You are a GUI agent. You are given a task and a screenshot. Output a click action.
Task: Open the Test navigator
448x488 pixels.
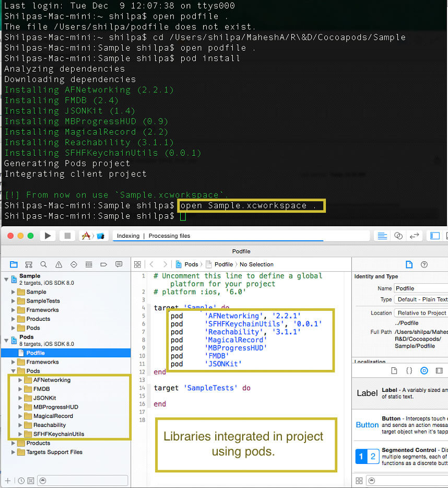tap(74, 264)
